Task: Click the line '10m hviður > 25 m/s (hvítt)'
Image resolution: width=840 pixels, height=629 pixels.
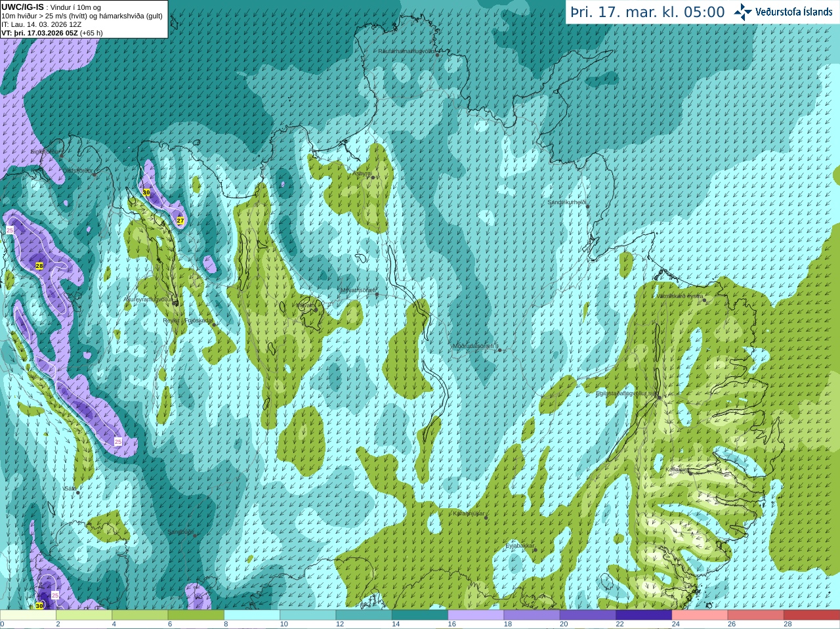Action: tap(82, 16)
